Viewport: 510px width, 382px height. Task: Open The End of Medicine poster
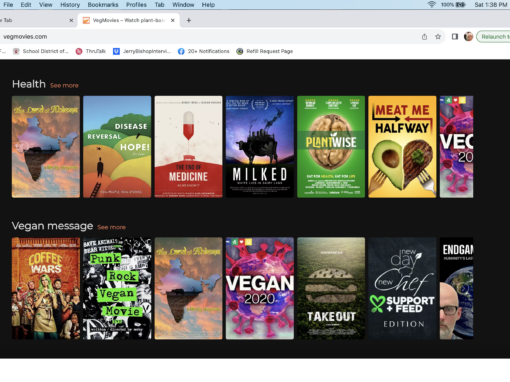tap(188, 147)
